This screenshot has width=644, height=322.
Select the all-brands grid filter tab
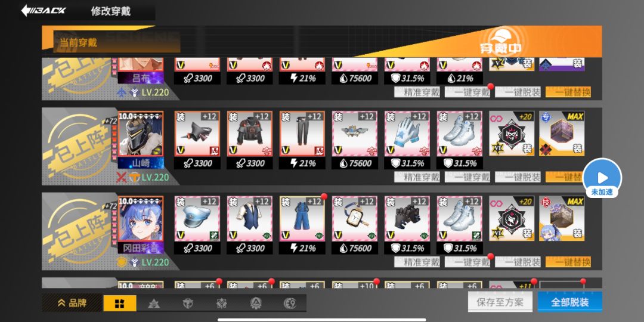(x=119, y=304)
